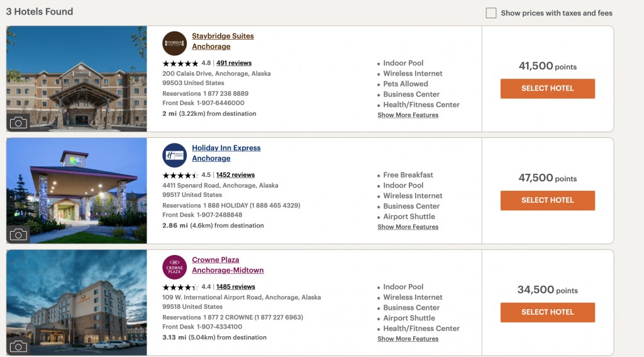Click the Holiday Inn Express star rating

pyautogui.click(x=180, y=175)
